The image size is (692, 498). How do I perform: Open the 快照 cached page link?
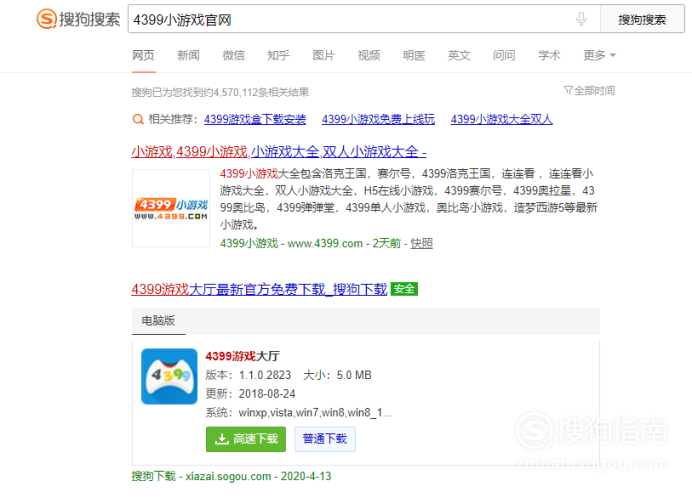[421, 243]
